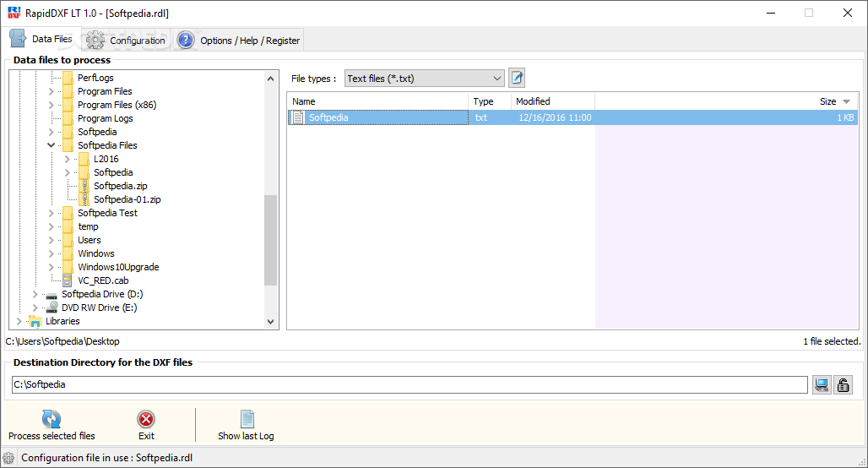Switch to the Configuration tab
Viewport: 868px width, 468px height.
click(127, 40)
